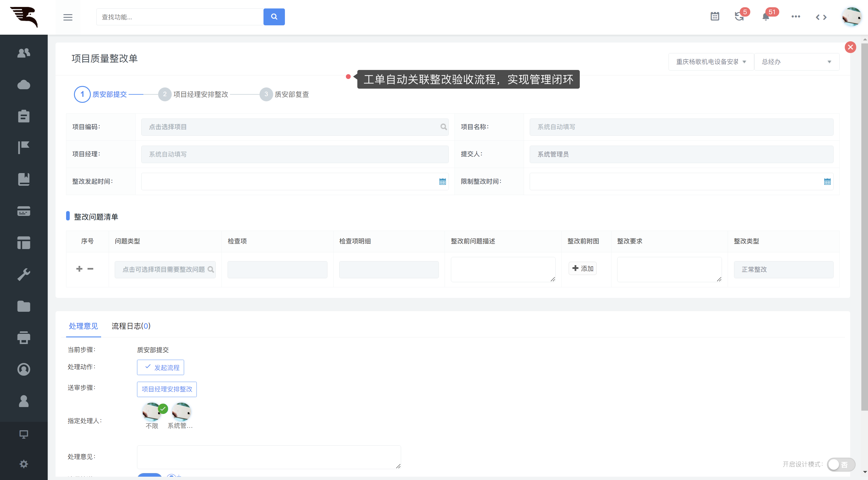Open the cloud sidebar icon
Viewport: 868px width, 480px height.
(24, 84)
